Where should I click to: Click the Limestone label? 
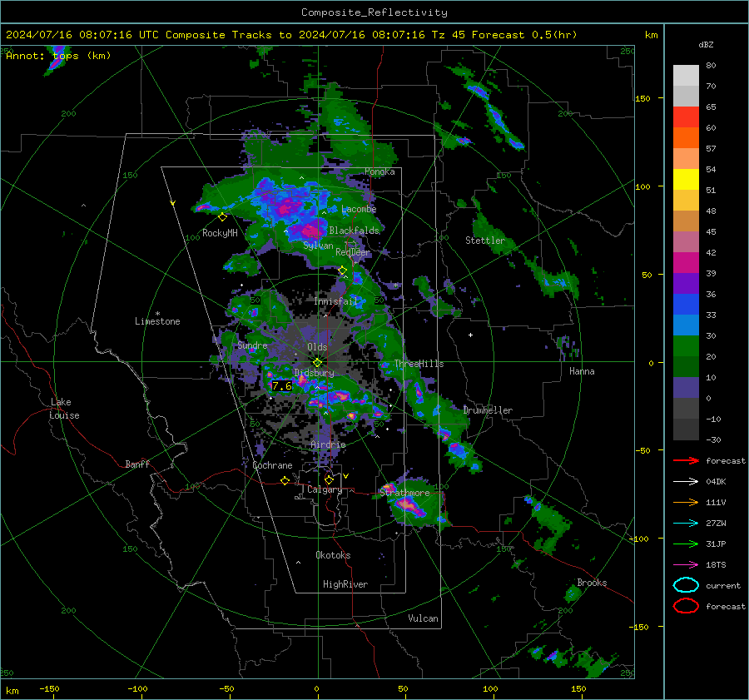[157, 321]
